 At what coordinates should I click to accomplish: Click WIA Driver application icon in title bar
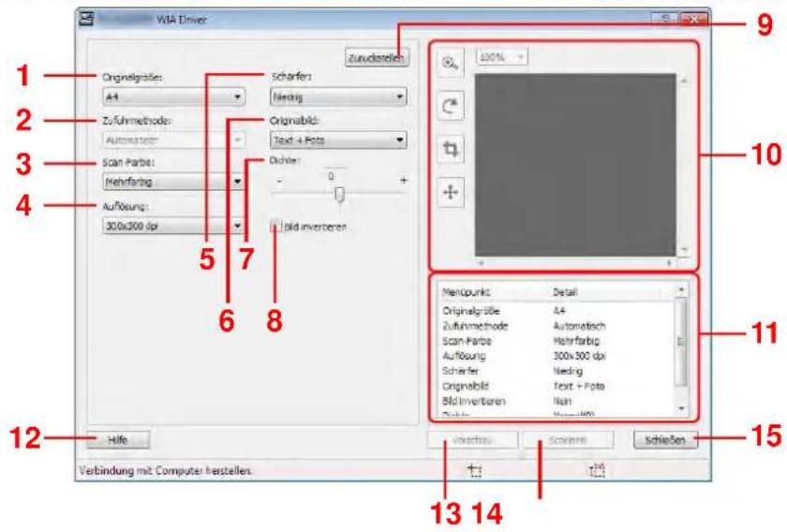coord(86,19)
